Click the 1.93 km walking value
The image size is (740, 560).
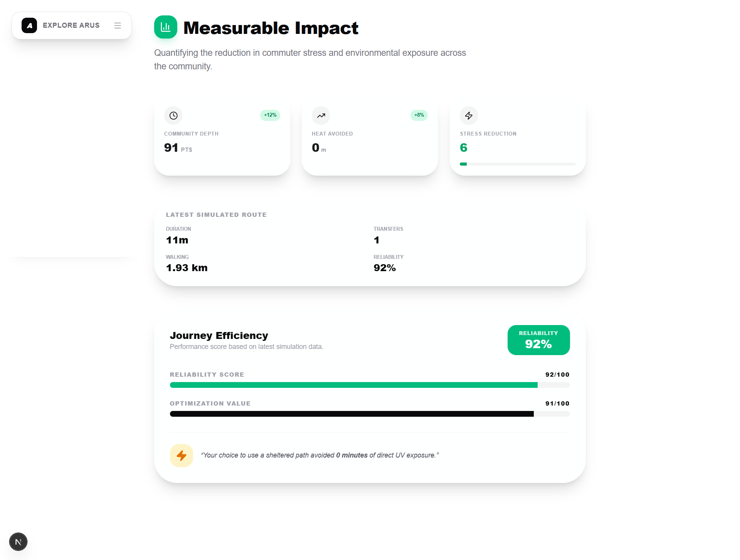[187, 268]
